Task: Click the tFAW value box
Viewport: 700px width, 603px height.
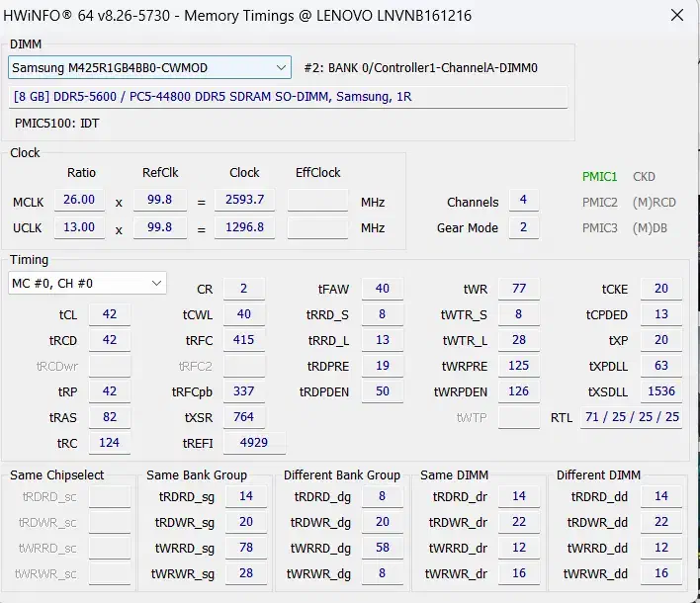Action: (382, 289)
